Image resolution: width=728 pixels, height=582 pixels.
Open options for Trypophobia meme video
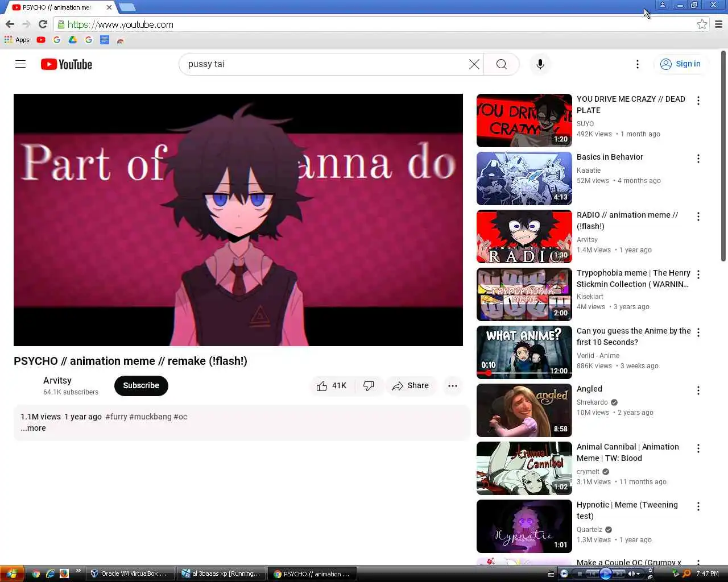click(698, 275)
